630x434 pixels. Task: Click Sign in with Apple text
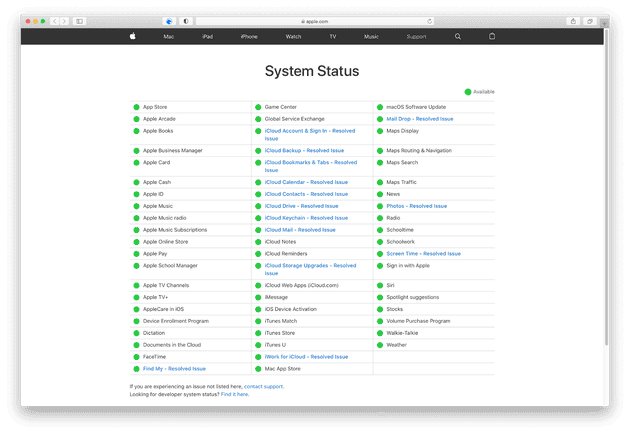coord(408,266)
